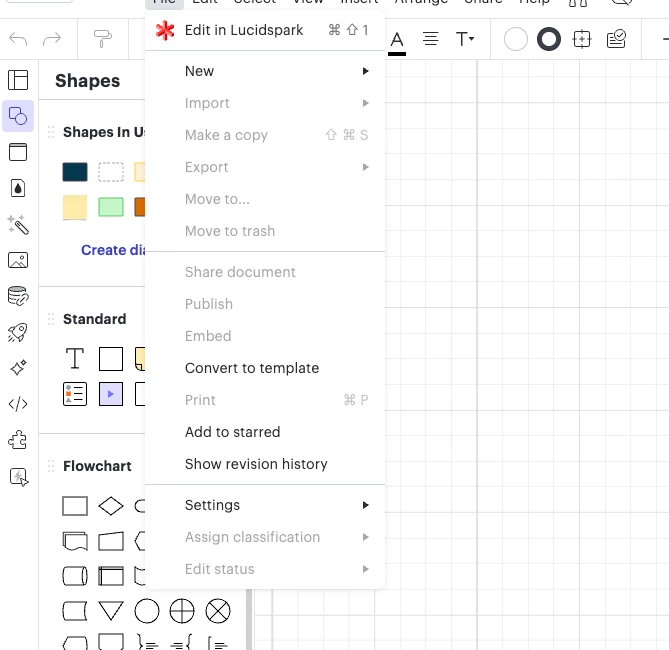Select the flowchart cylinder database shape

click(x=75, y=576)
